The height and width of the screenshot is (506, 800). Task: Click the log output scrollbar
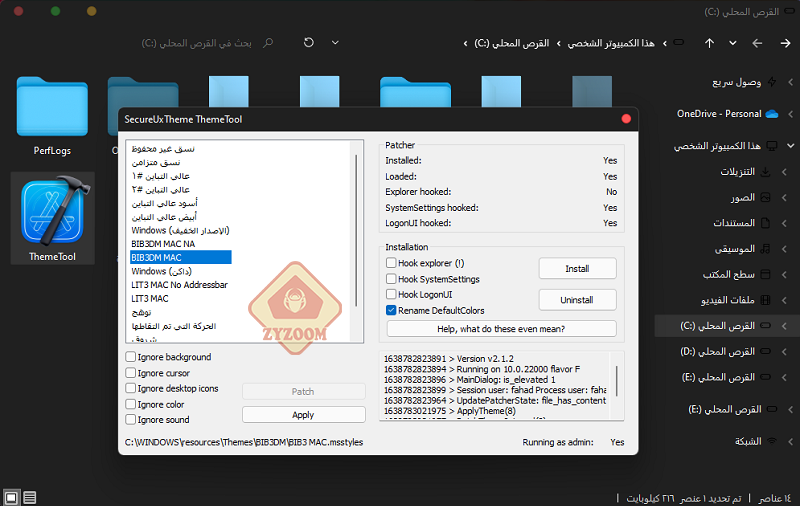click(617, 381)
